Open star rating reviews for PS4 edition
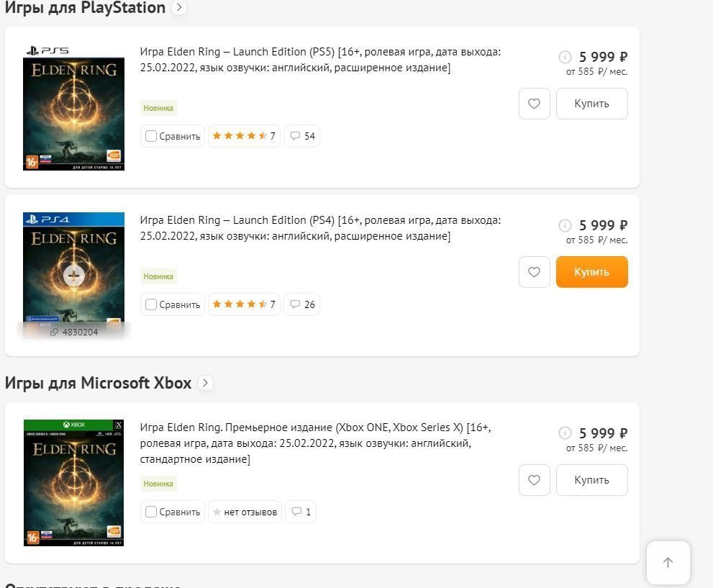Screen dimensions: 713x588 [x=244, y=304]
